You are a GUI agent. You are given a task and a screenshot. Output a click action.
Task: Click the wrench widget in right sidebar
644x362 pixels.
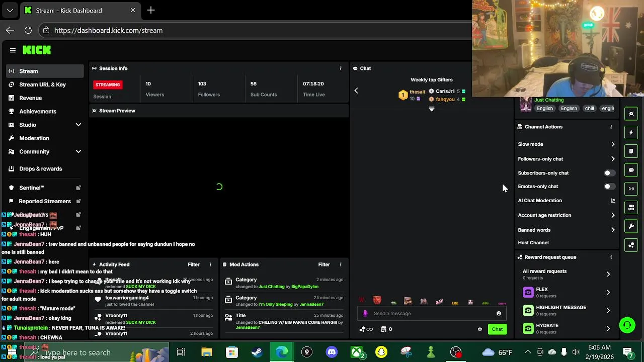click(631, 226)
